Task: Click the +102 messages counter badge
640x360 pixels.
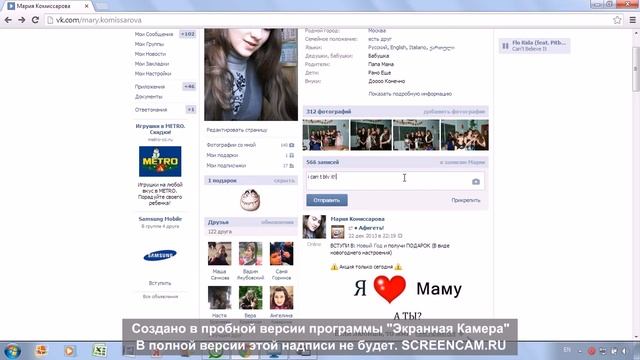Action: [188, 34]
